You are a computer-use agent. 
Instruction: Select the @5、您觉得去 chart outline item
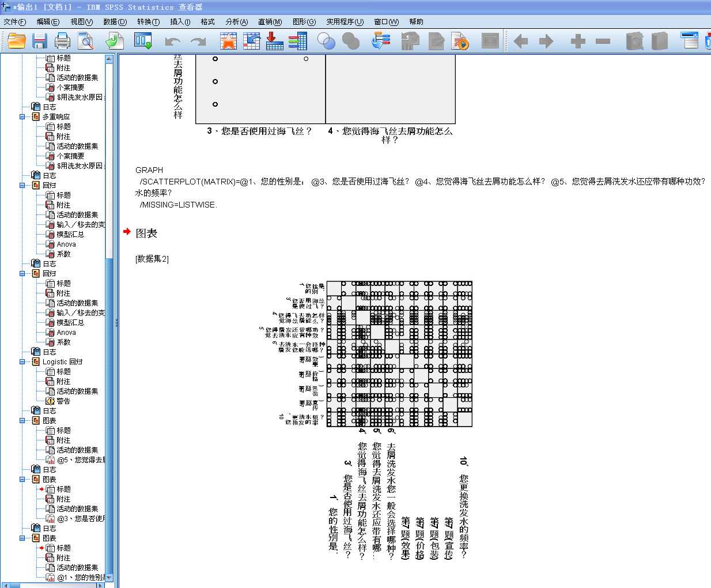click(80, 459)
